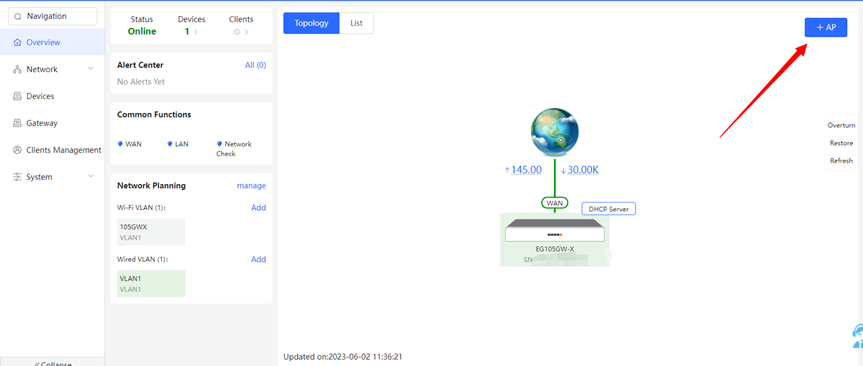Expand the System menu chevron
Screen dimensions: 863x366
tap(91, 176)
